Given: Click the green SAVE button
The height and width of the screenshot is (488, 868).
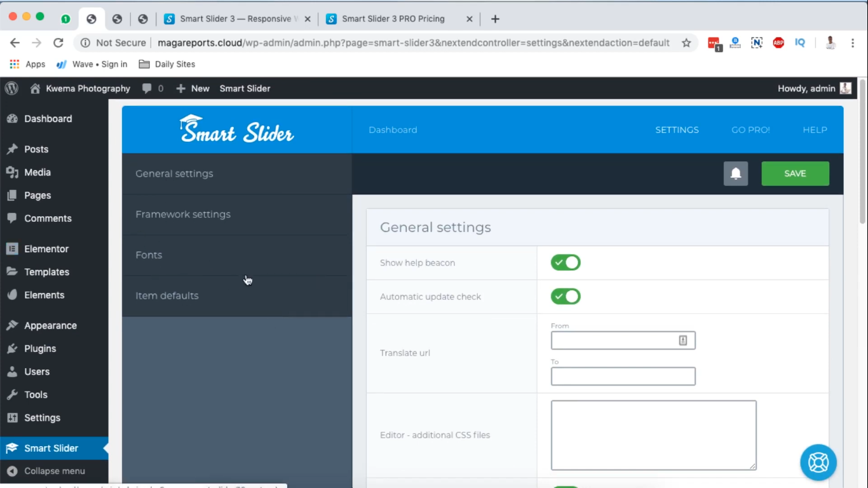Looking at the screenshot, I should click(795, 173).
